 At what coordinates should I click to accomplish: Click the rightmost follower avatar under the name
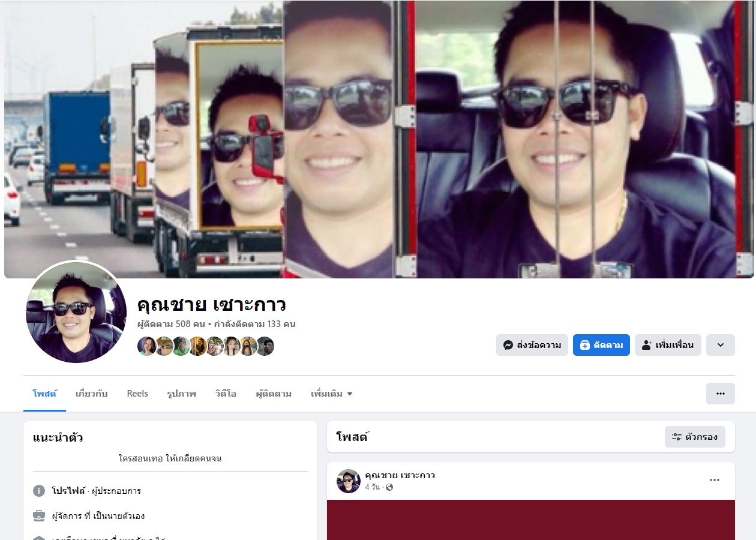click(x=265, y=346)
